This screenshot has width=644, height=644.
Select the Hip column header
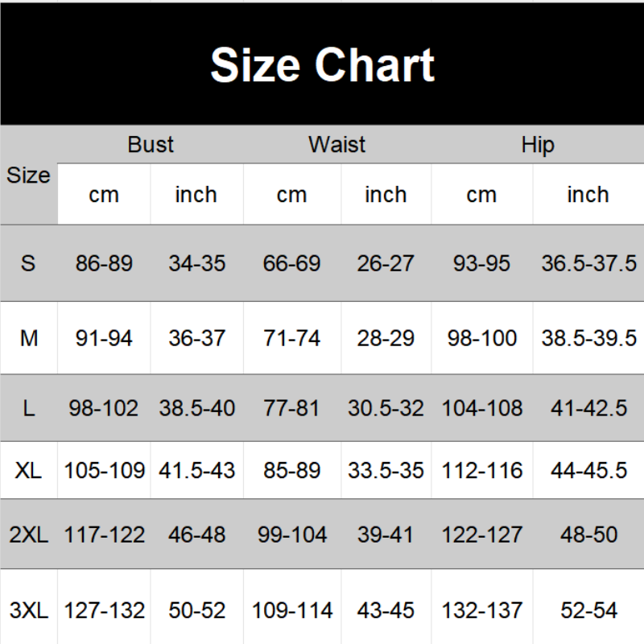point(538,145)
